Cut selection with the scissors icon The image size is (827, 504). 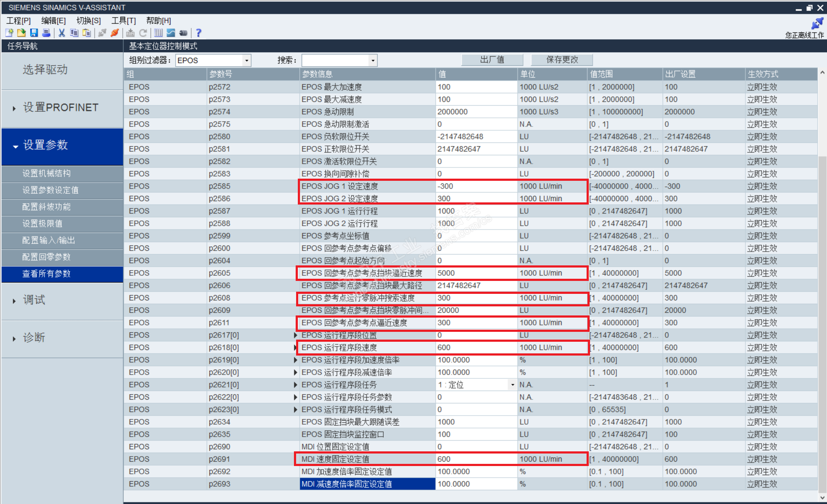tap(62, 33)
